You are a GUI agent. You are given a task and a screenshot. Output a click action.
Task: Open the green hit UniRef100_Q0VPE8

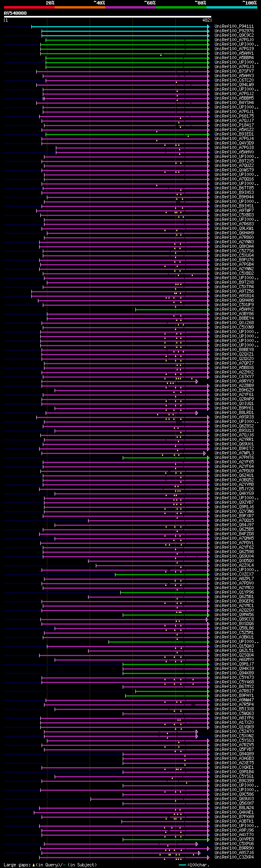click(234, 839)
